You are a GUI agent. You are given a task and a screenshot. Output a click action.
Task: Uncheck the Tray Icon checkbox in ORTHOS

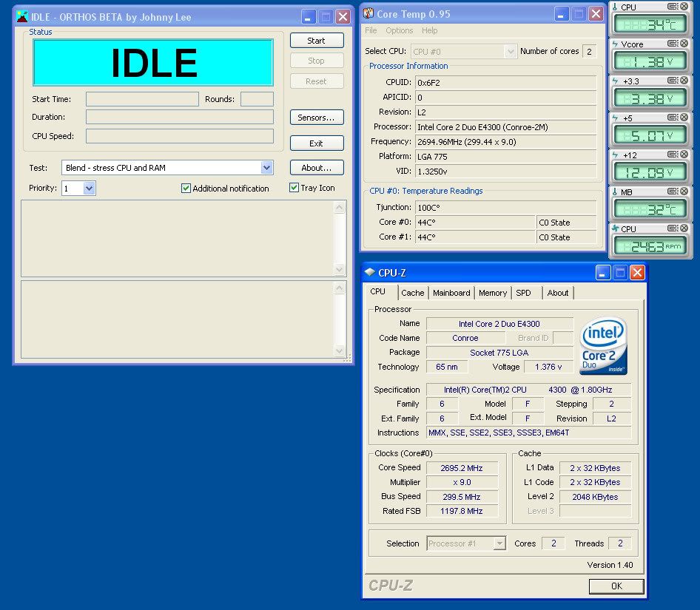pyautogui.click(x=294, y=187)
